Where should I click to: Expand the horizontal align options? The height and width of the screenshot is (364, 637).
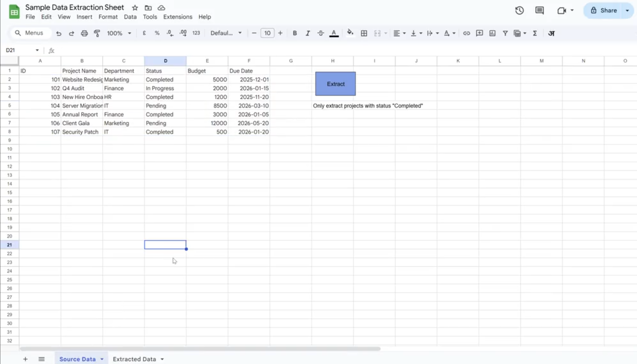[x=399, y=33]
